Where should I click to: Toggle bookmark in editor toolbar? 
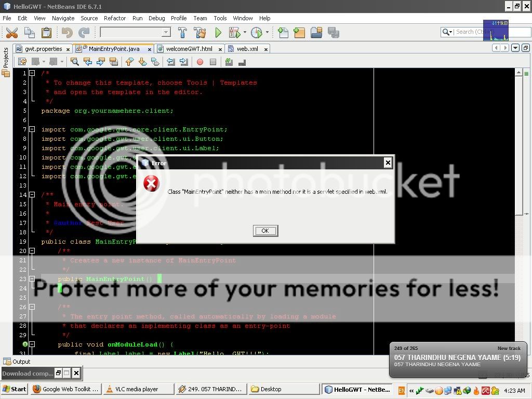point(155,62)
